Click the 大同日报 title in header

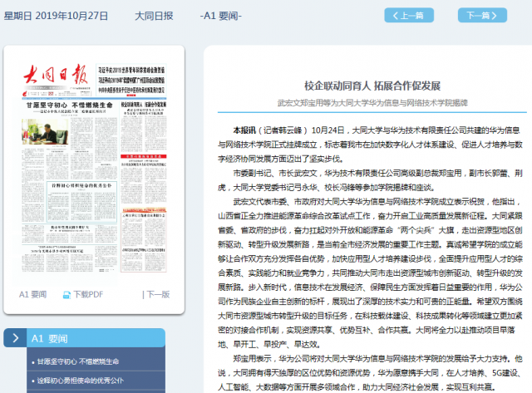coord(154,16)
